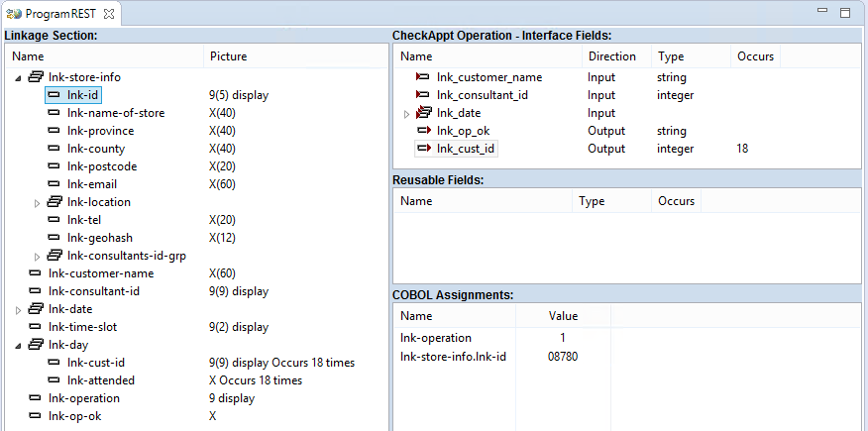
Task: Click the group icon beside lnk-day
Action: [36, 345]
